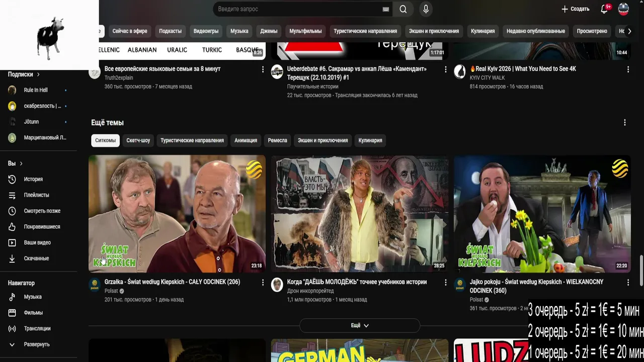
Task: Expand Подписки section header
Action: pos(24,74)
